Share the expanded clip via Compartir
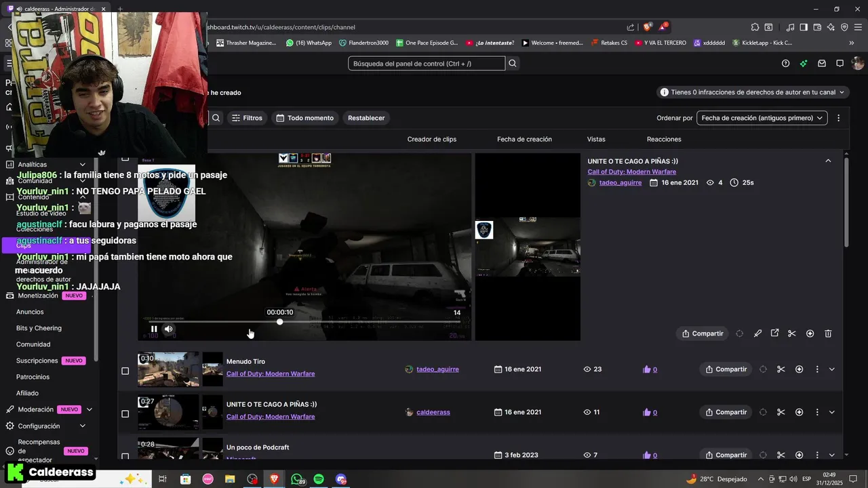Screen dimensions: 868x488 coord(703,333)
